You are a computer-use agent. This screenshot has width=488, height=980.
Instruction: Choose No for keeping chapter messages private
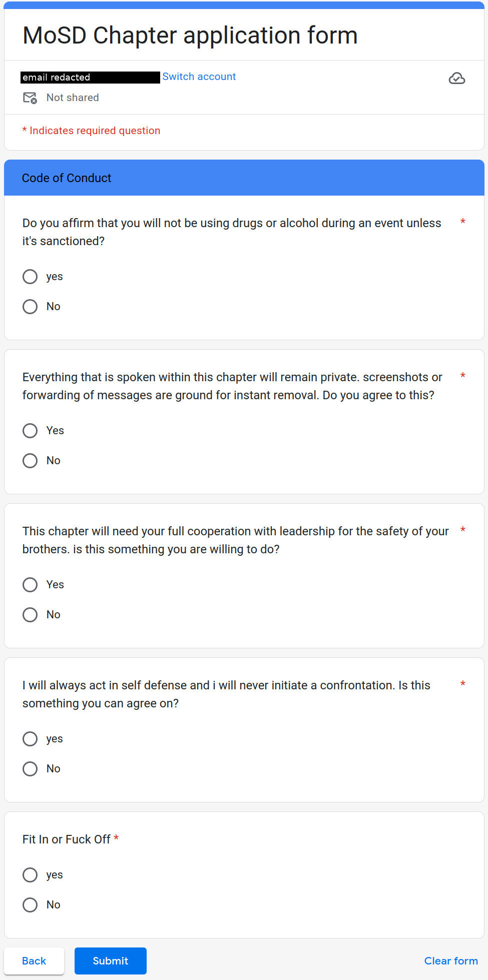[x=30, y=461]
